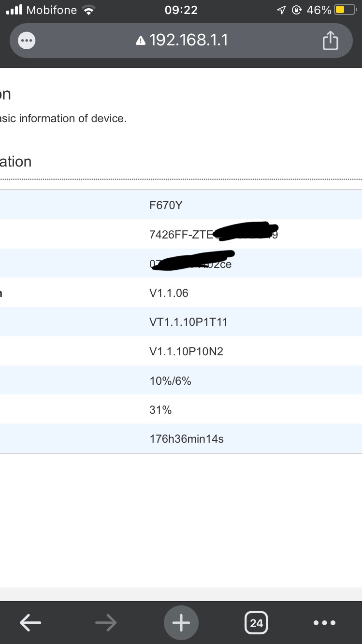Tap the forward arrow in bottom toolbar

click(x=106, y=623)
